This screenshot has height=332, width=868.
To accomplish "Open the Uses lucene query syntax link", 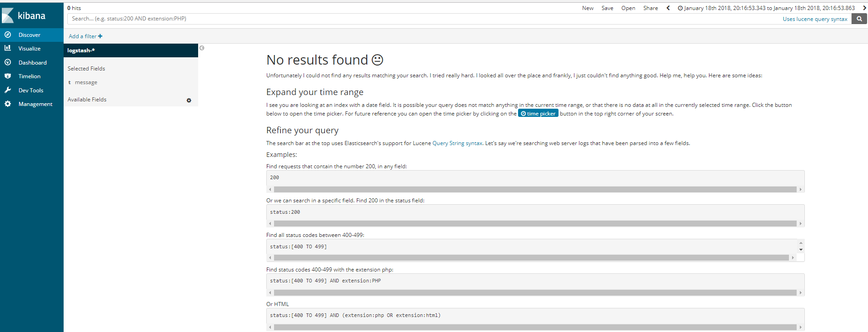I will 815,19.
